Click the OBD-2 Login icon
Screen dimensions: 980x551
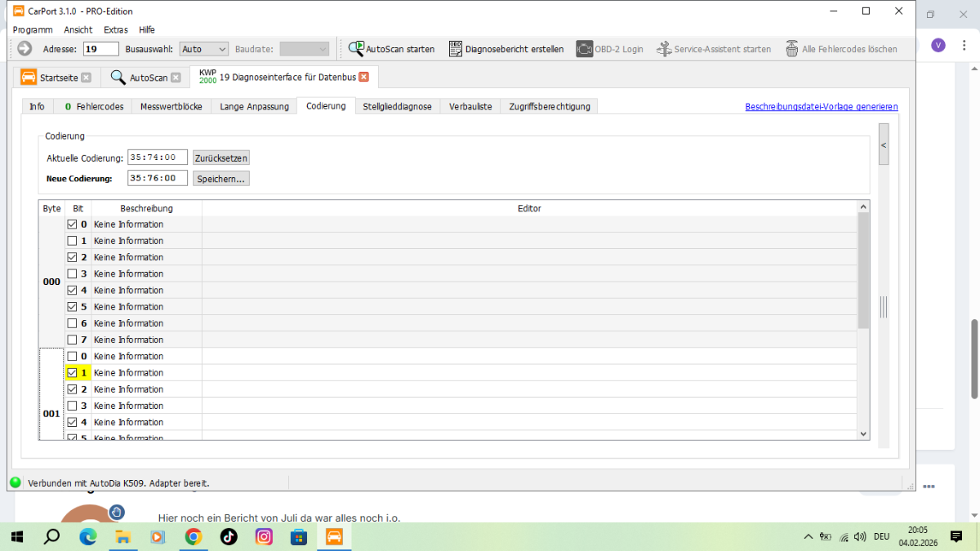pyautogui.click(x=584, y=49)
